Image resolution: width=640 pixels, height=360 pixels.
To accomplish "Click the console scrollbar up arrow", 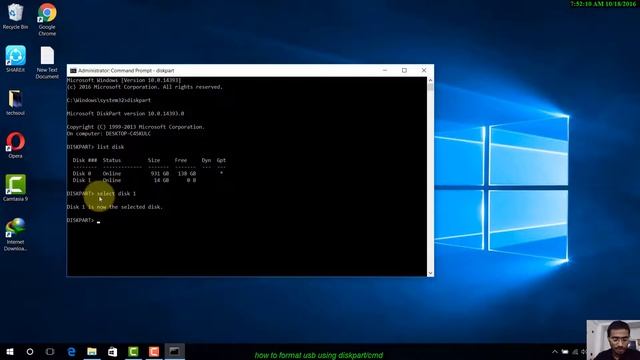I will pyautogui.click(x=430, y=80).
